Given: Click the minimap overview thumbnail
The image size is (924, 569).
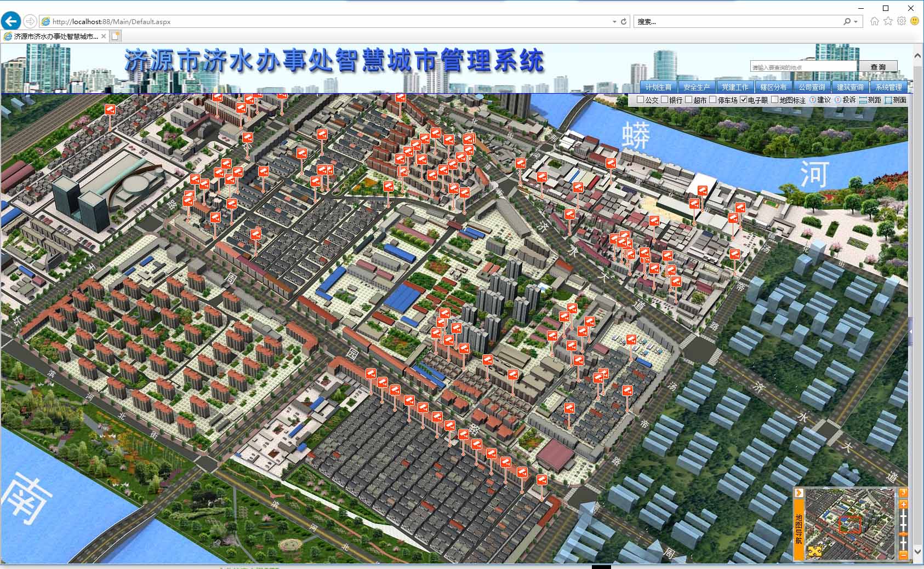Looking at the screenshot, I should [851, 524].
